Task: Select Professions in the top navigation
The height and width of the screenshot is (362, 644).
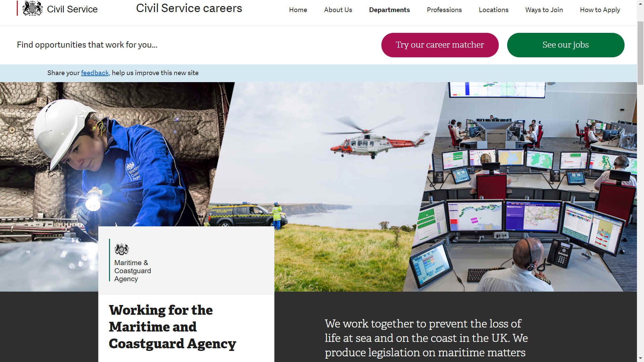Action: click(x=444, y=10)
